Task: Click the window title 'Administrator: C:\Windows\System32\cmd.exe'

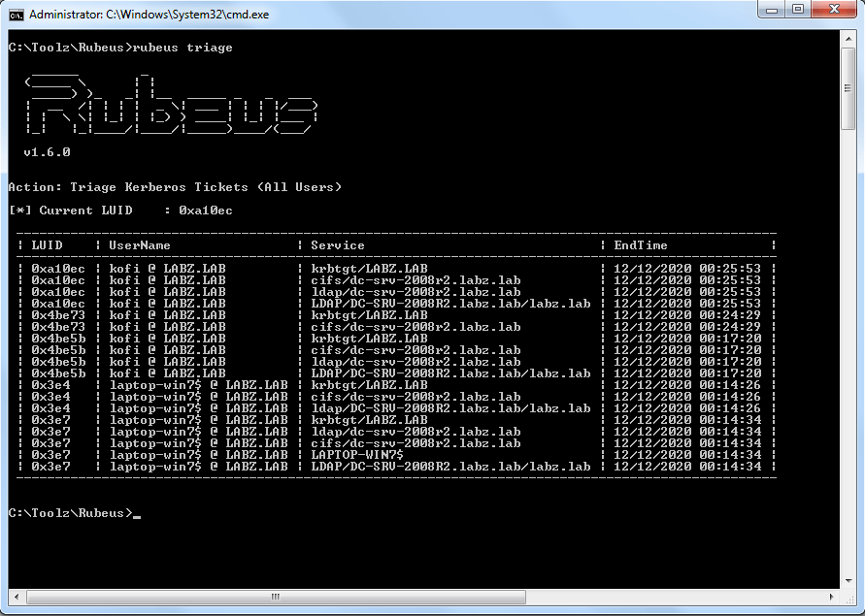Action: tap(149, 15)
